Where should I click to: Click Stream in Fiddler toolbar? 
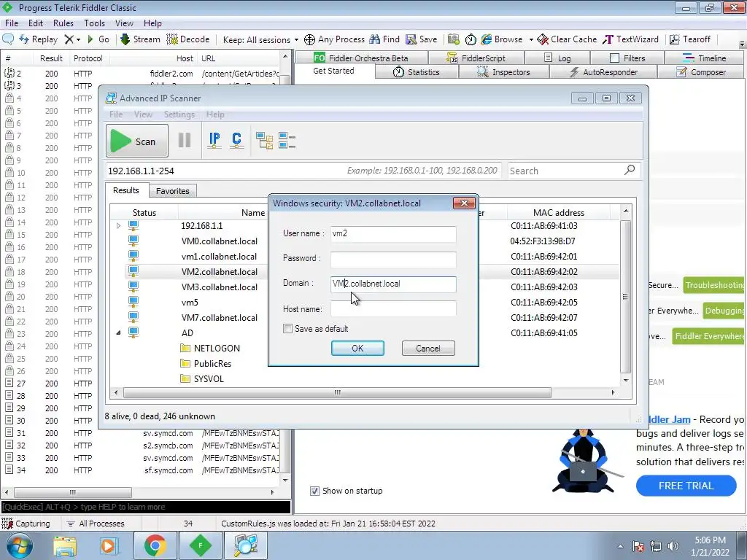click(x=140, y=39)
